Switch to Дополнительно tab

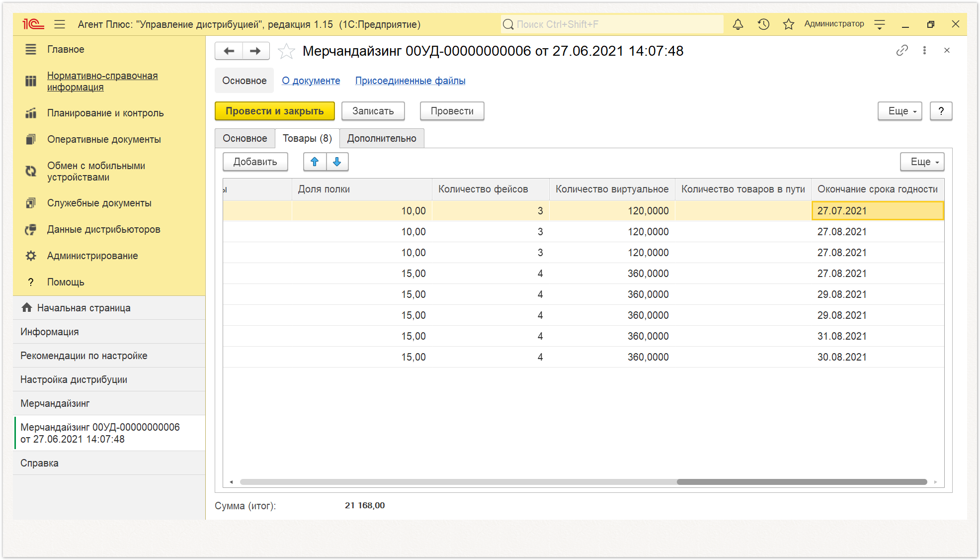click(x=382, y=139)
